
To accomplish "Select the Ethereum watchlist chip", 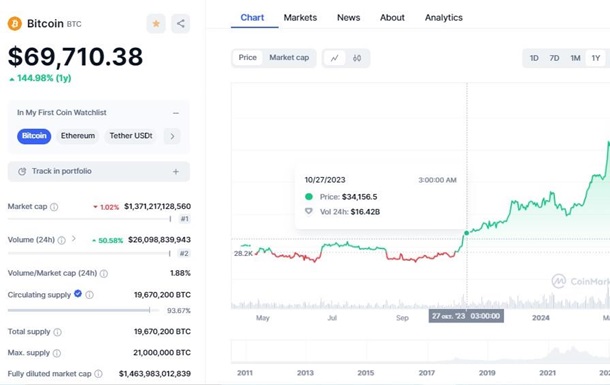I will [78, 136].
